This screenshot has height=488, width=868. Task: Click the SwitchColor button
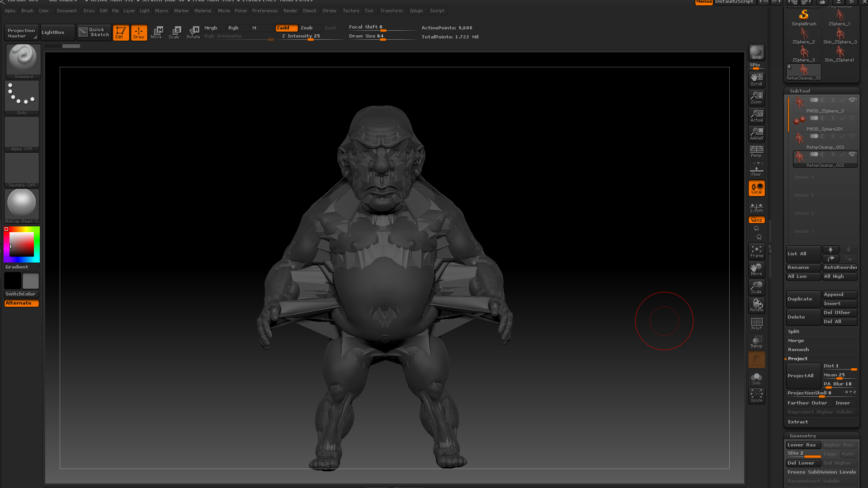coord(22,294)
